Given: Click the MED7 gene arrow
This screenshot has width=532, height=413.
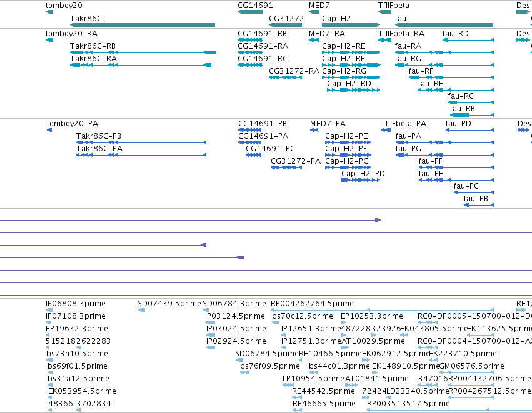Looking at the screenshot, I should [x=314, y=12].
